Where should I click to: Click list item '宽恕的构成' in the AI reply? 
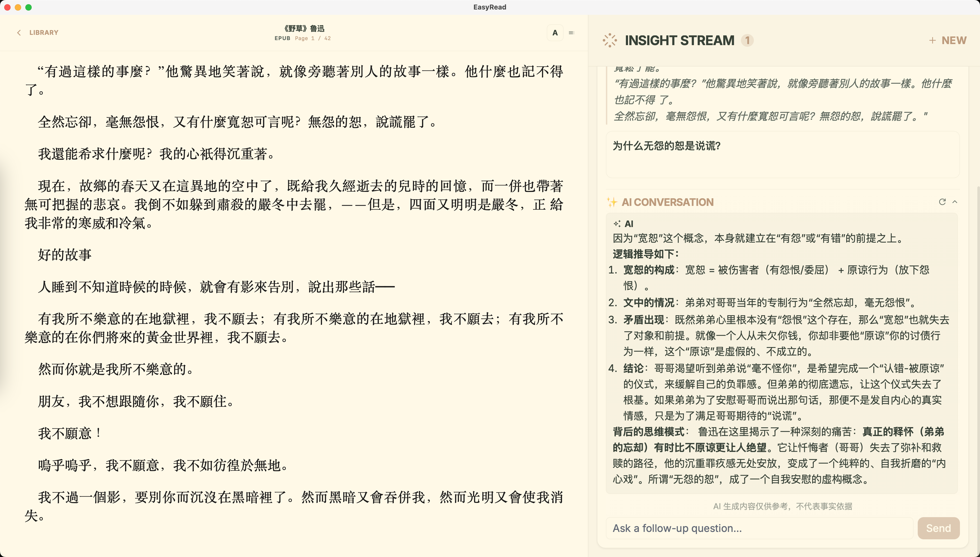click(776, 277)
